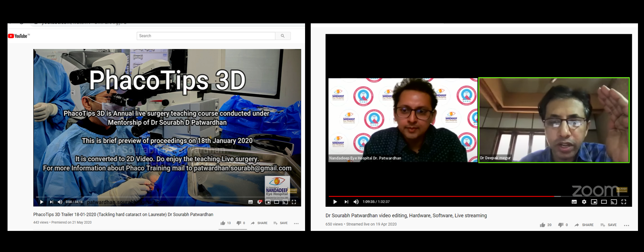Cast Zoom recording video to TV
Image resolution: width=644 pixels, height=252 pixels.
(614, 202)
